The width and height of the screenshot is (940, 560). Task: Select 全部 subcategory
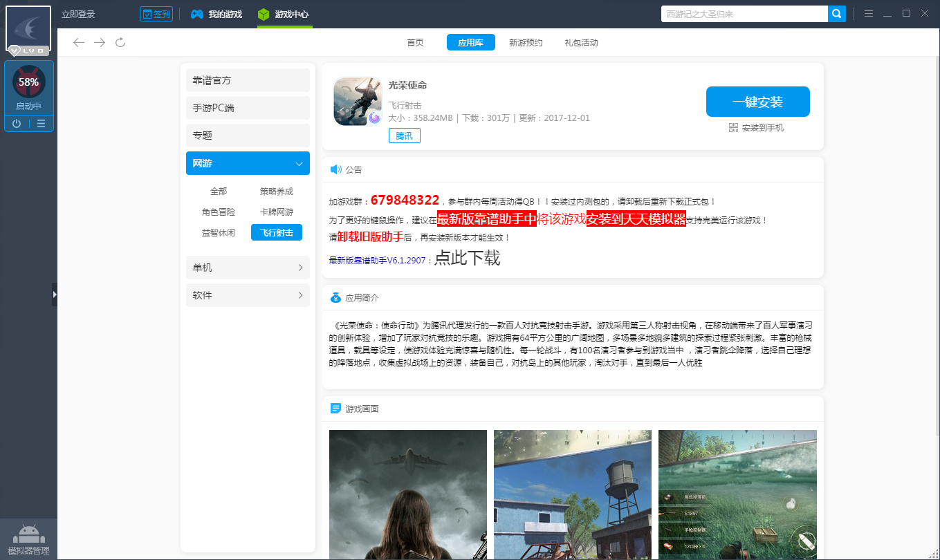(x=219, y=192)
